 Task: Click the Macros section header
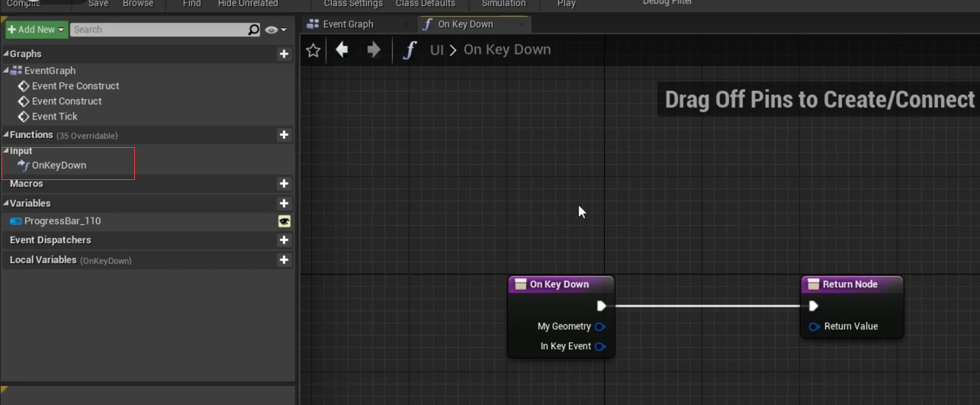coord(27,184)
